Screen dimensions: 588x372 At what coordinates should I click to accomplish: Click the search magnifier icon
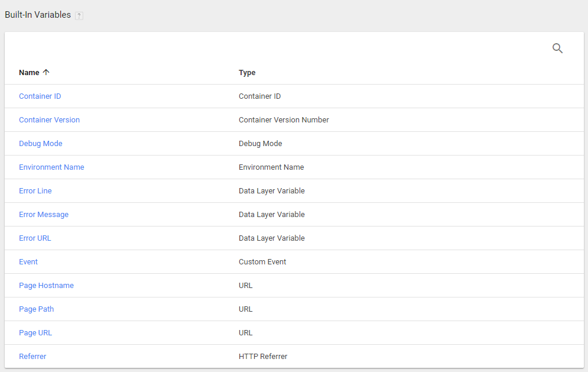pyautogui.click(x=557, y=48)
